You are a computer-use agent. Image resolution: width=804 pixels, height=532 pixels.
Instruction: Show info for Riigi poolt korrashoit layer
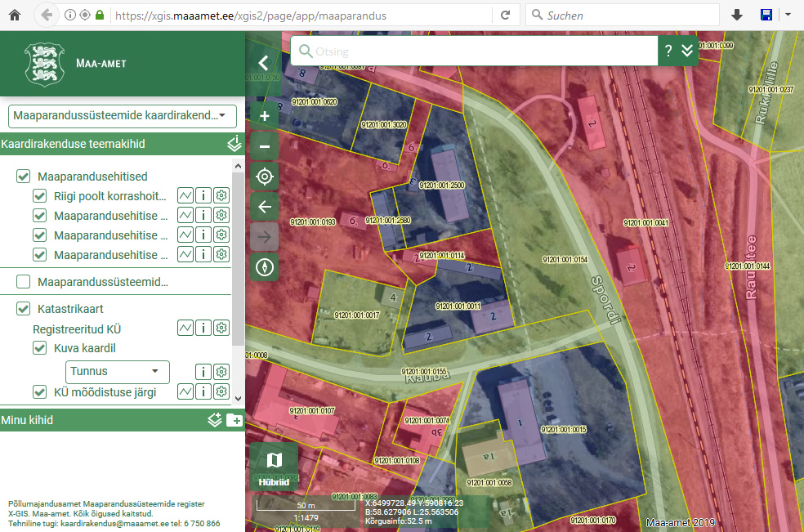pyautogui.click(x=203, y=196)
